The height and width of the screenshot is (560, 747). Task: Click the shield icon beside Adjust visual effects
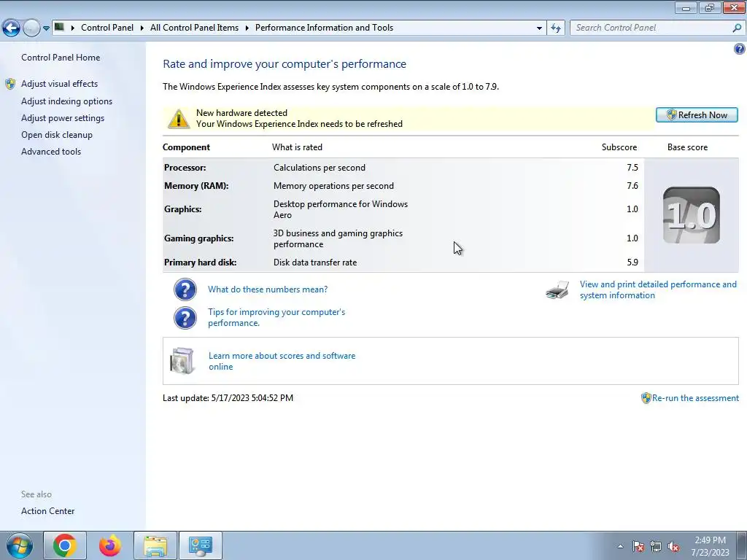[10, 85]
